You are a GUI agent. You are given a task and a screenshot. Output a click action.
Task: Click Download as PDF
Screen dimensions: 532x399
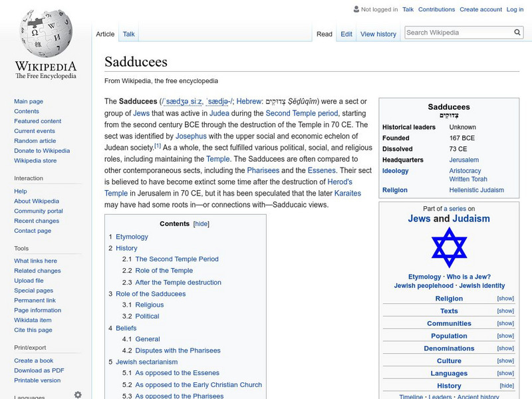pyautogui.click(x=39, y=370)
